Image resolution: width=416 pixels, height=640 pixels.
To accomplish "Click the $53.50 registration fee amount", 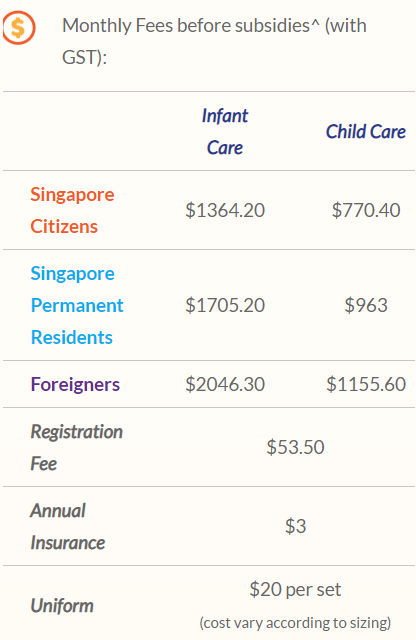I will pos(295,447).
